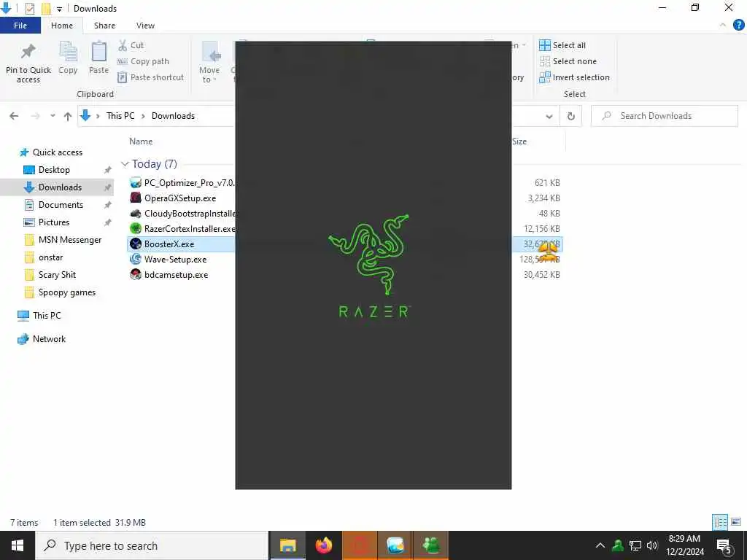The image size is (747, 560).
Task: Open Downloads in navigation pane
Action: 60,187
